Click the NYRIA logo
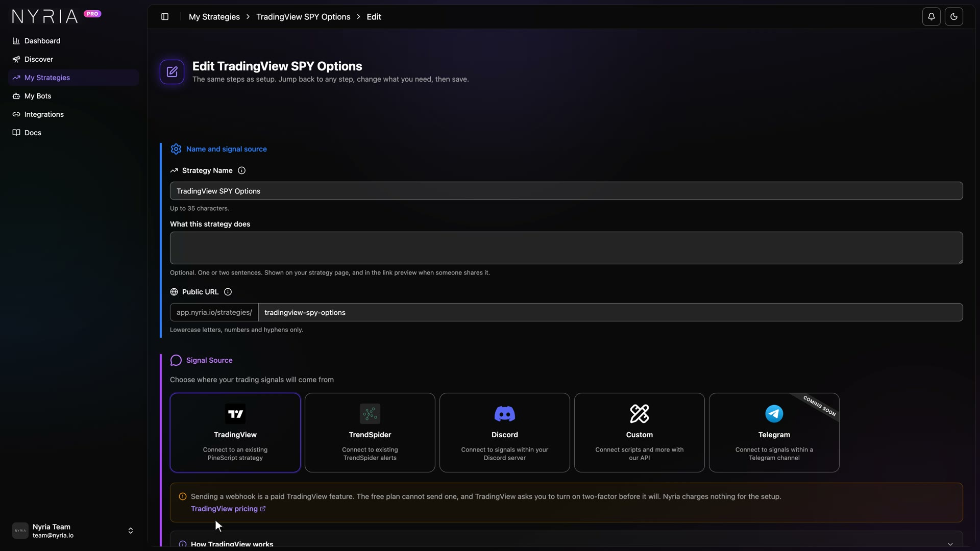The height and width of the screenshot is (551, 980). [45, 16]
